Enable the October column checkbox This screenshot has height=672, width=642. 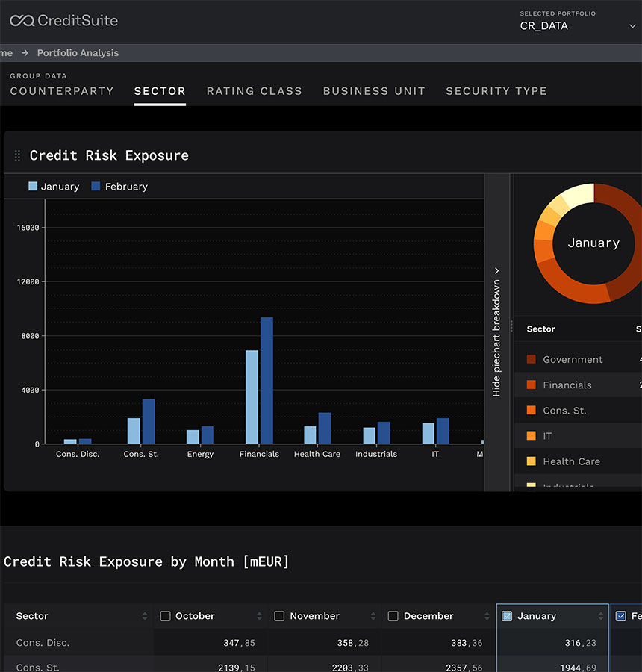pyautogui.click(x=166, y=616)
